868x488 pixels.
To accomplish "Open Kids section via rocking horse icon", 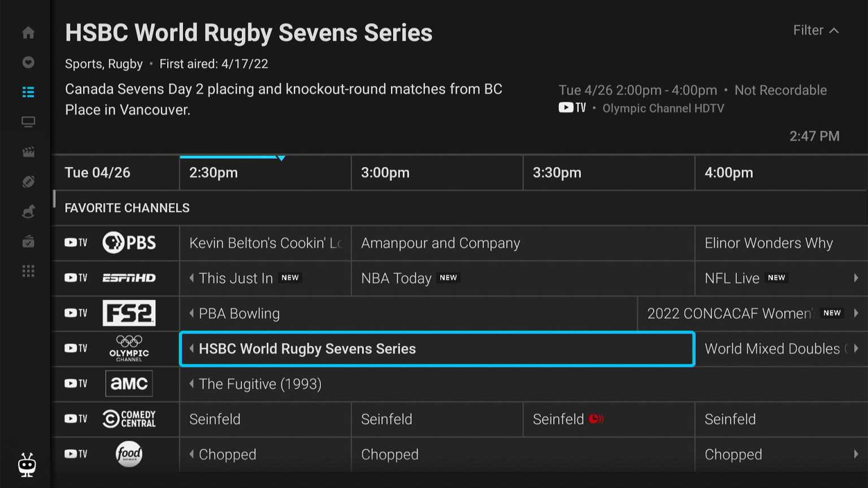I will tap(28, 211).
